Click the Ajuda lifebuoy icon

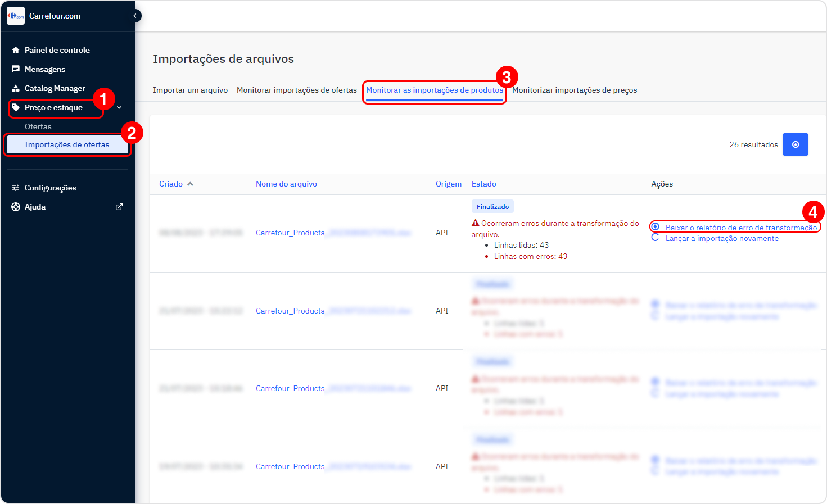pos(16,207)
